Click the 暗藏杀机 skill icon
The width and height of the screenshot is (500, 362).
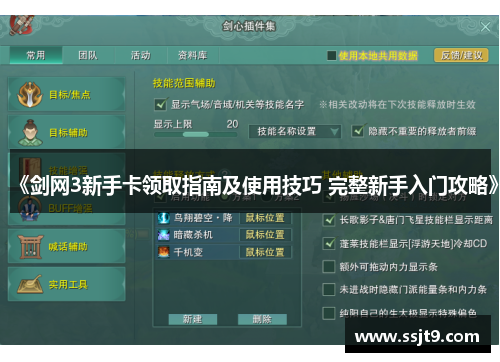tap(163, 235)
